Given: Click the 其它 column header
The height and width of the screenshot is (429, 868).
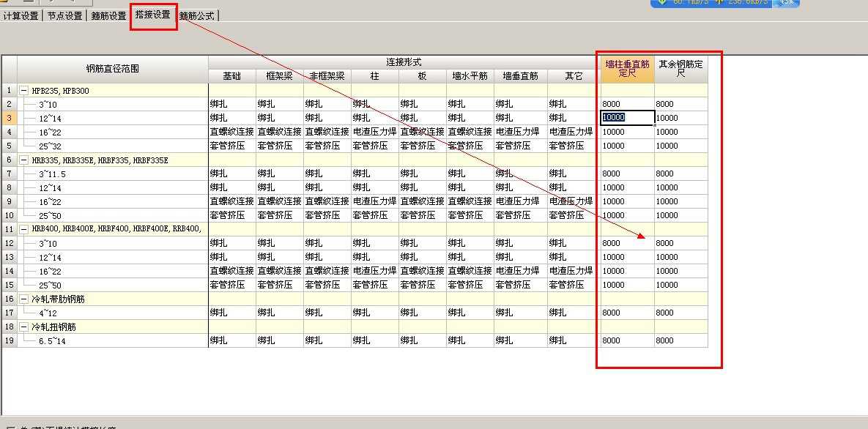Looking at the screenshot, I should point(574,76).
